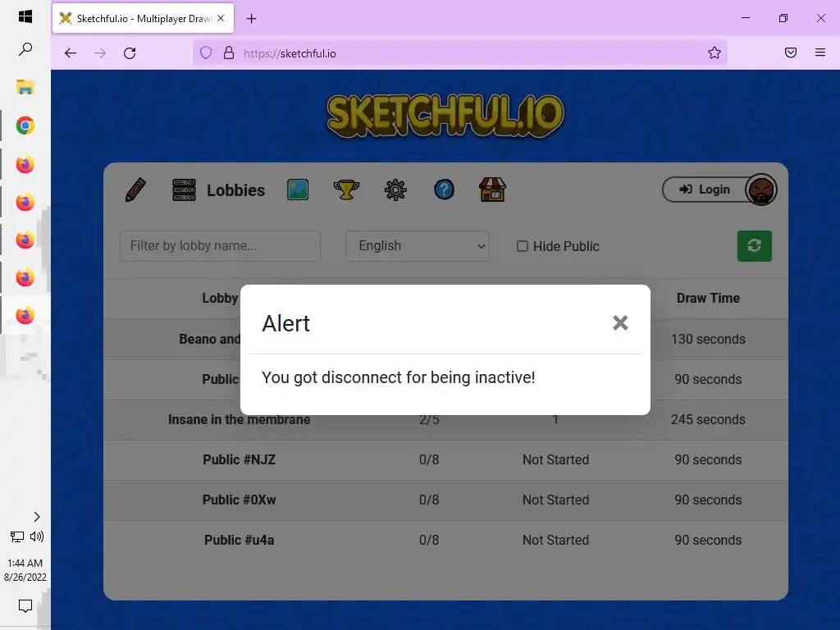The height and width of the screenshot is (630, 840).
Task: Open Google Chrome from the taskbar
Action: click(x=25, y=126)
